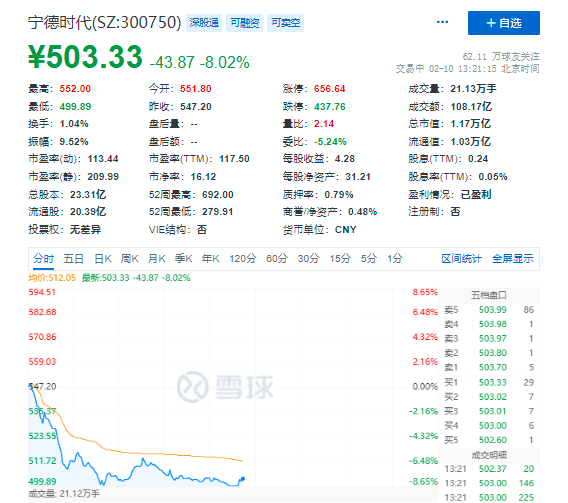Click the 跌停 value 437.76
This screenshot has height=503, width=568.
(330, 107)
